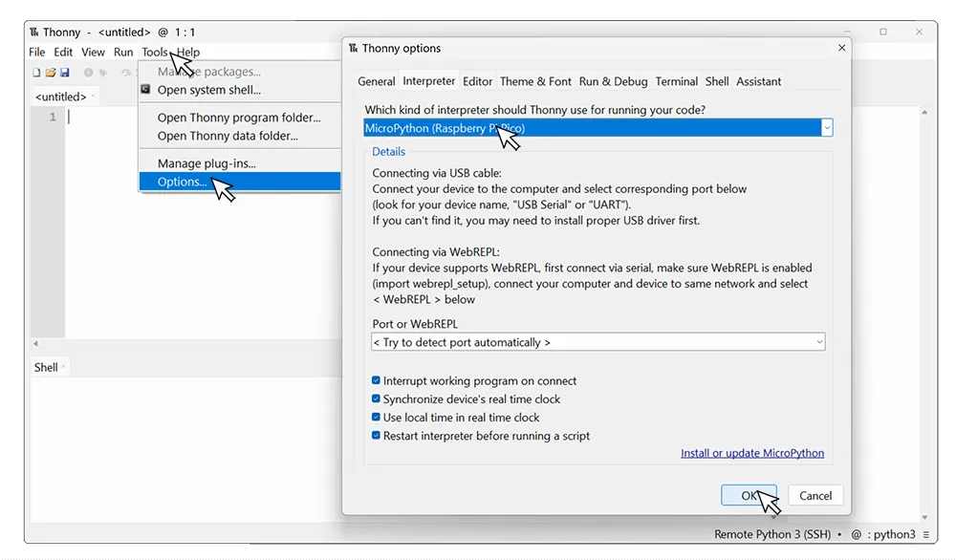Click the Save floppy disk icon
Screen dimensions: 956x560
65,73
